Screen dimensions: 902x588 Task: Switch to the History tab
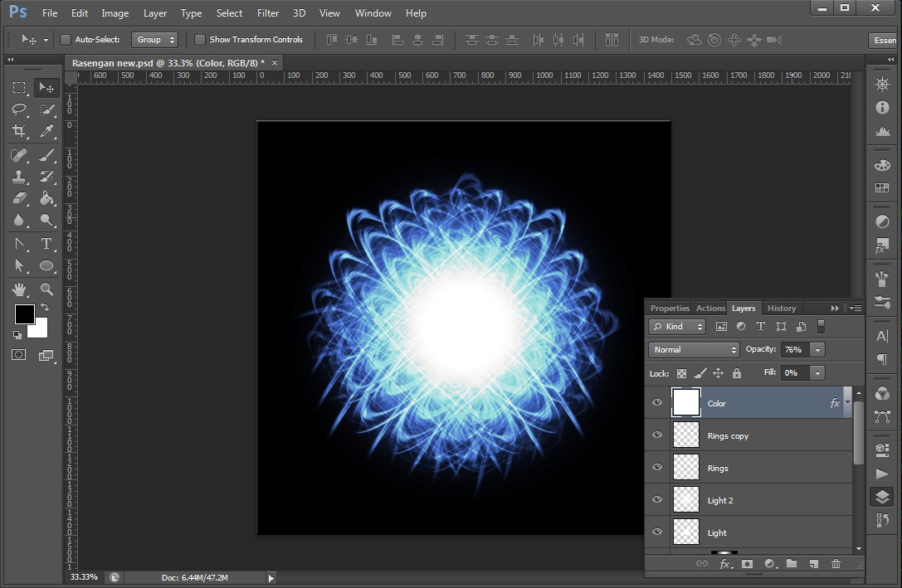(x=782, y=309)
